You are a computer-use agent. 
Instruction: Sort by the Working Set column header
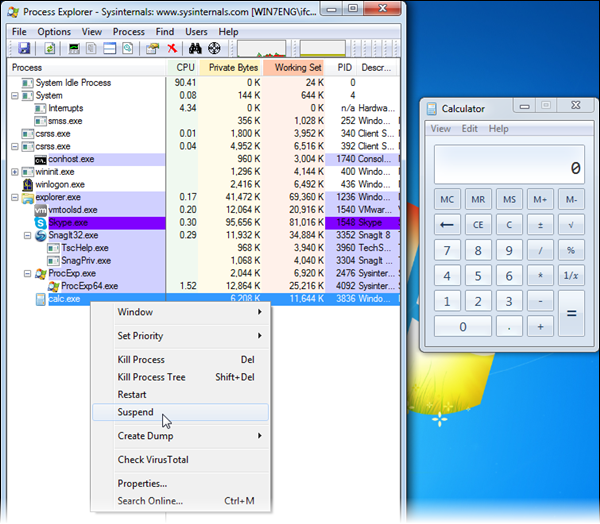click(294, 68)
